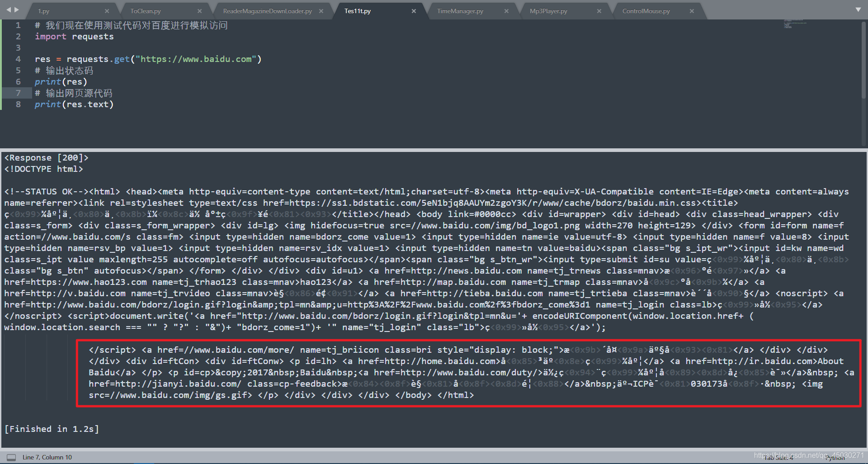This screenshot has height=464, width=868.
Task: Click the first comment line about 百度
Action: 131,25
